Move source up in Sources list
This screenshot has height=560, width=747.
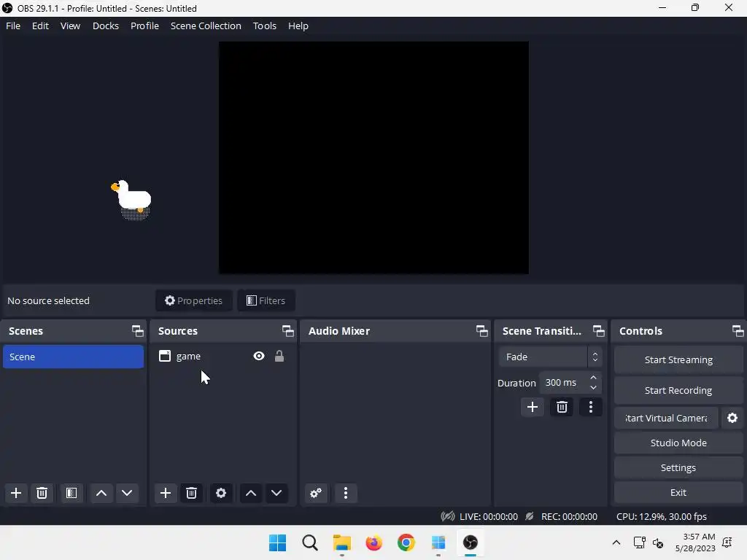coord(251,493)
